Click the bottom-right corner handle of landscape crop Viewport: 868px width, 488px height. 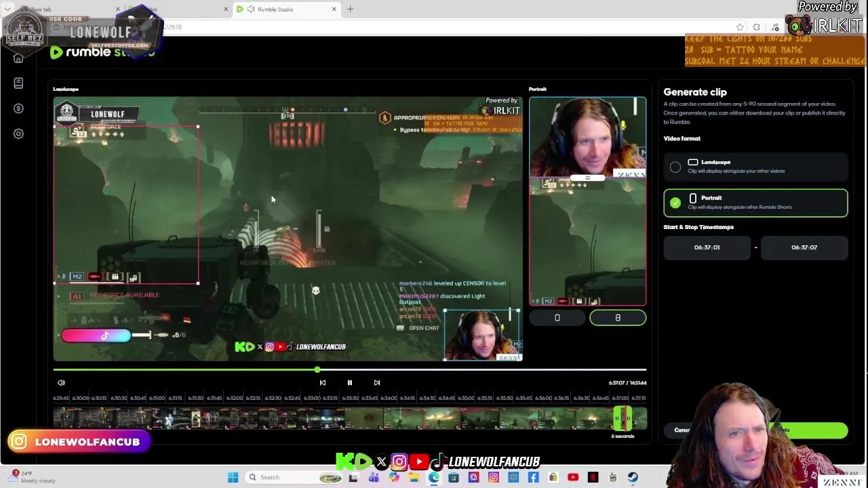pyautogui.click(x=198, y=283)
